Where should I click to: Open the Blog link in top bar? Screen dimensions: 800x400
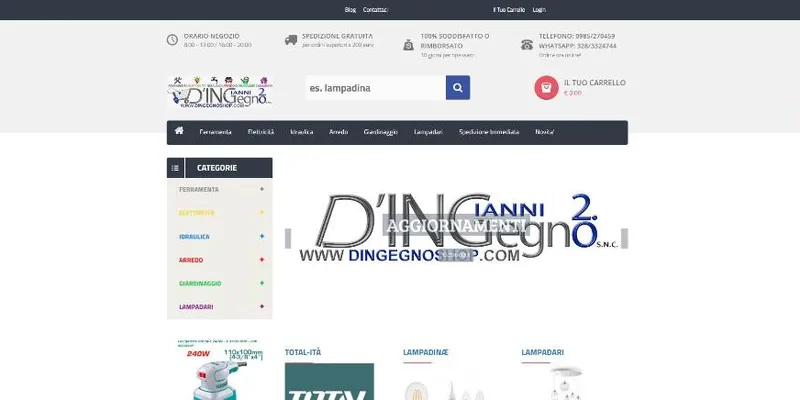click(x=350, y=10)
